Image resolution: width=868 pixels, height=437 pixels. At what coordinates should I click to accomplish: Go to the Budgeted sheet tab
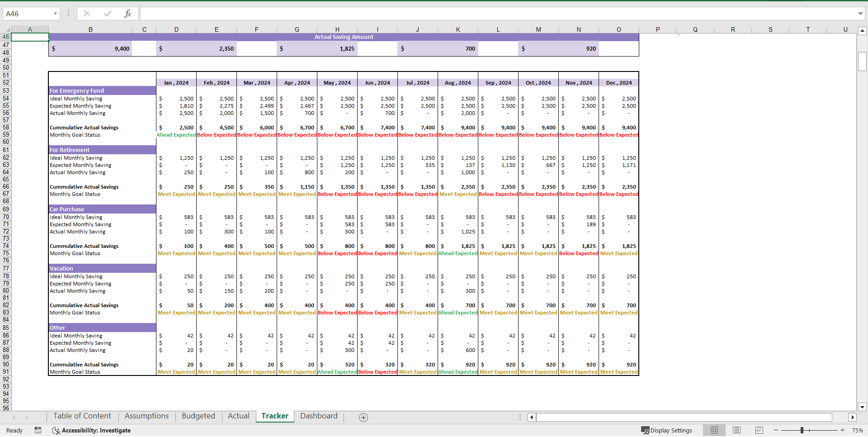[198, 416]
